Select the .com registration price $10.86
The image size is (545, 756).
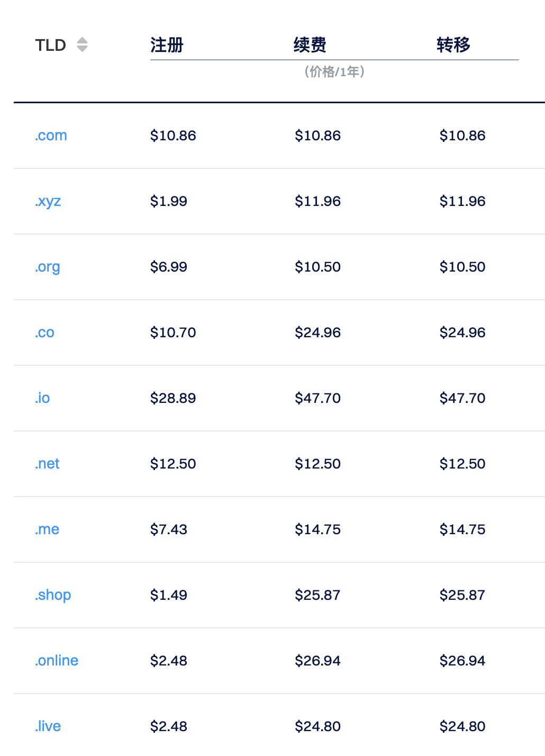(173, 136)
